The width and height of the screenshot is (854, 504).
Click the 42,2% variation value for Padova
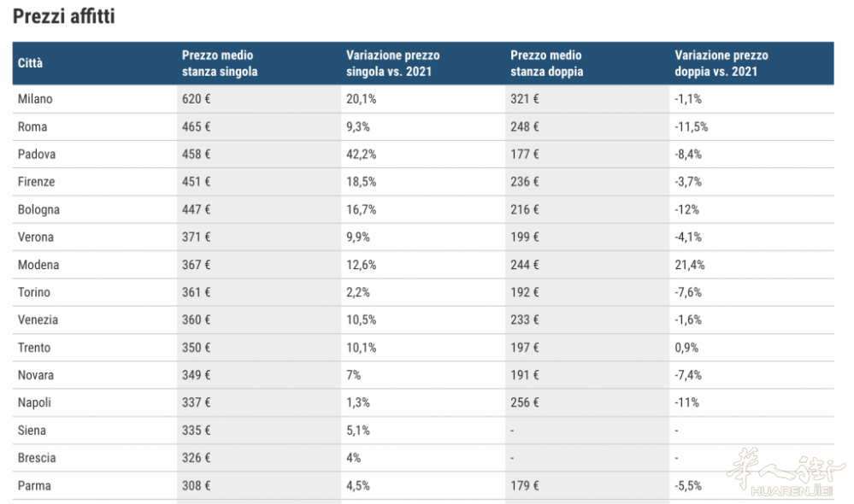pos(361,155)
